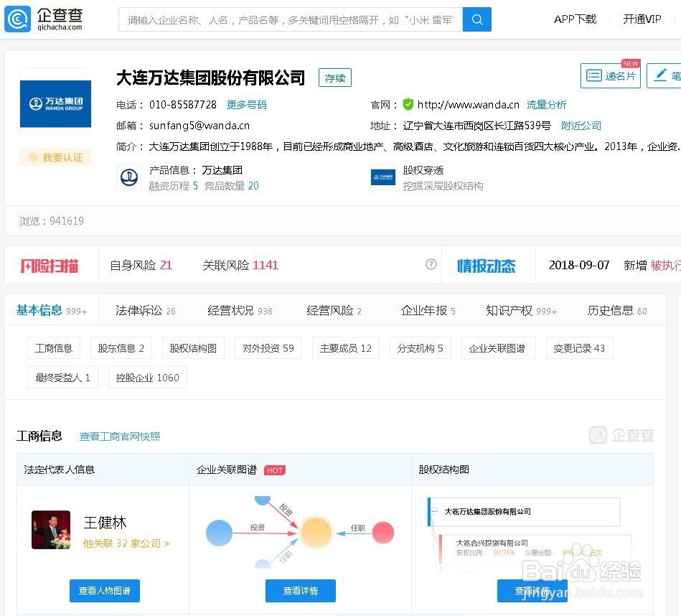
Task: Click the pencil note icon button
Action: pos(664,76)
